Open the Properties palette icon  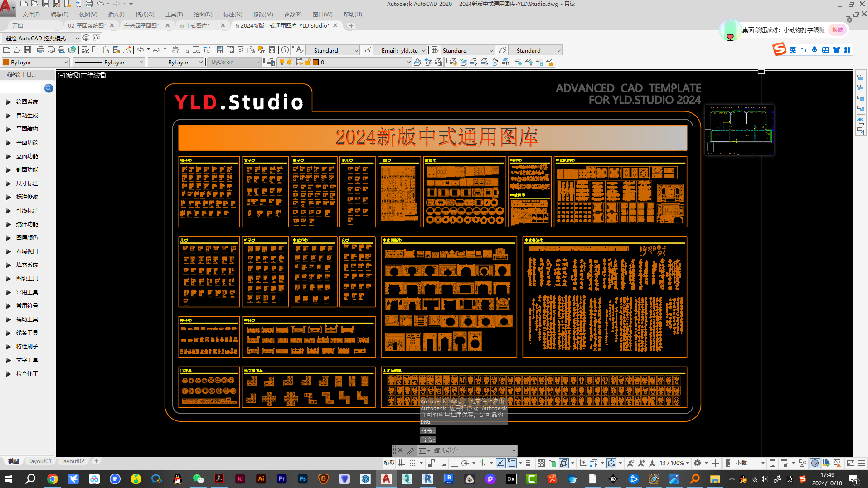220,50
